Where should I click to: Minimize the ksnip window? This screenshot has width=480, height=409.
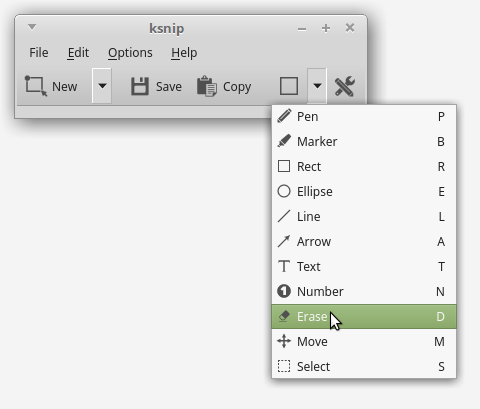(x=302, y=29)
